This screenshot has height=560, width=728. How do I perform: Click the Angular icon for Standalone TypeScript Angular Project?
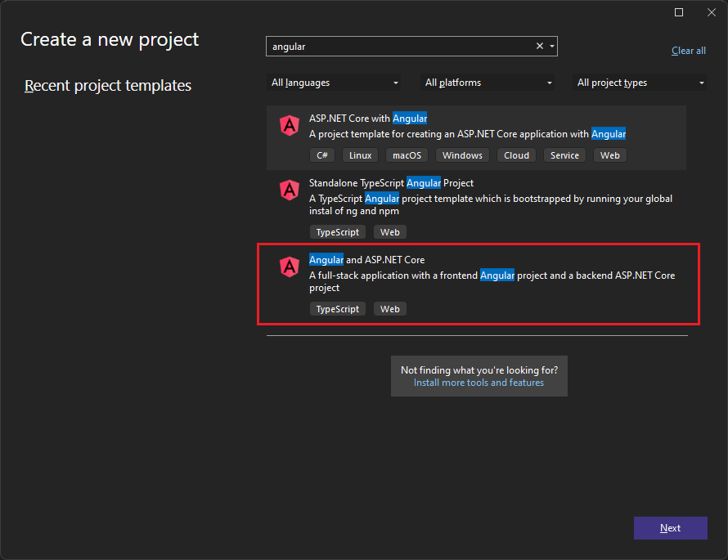pyautogui.click(x=289, y=190)
